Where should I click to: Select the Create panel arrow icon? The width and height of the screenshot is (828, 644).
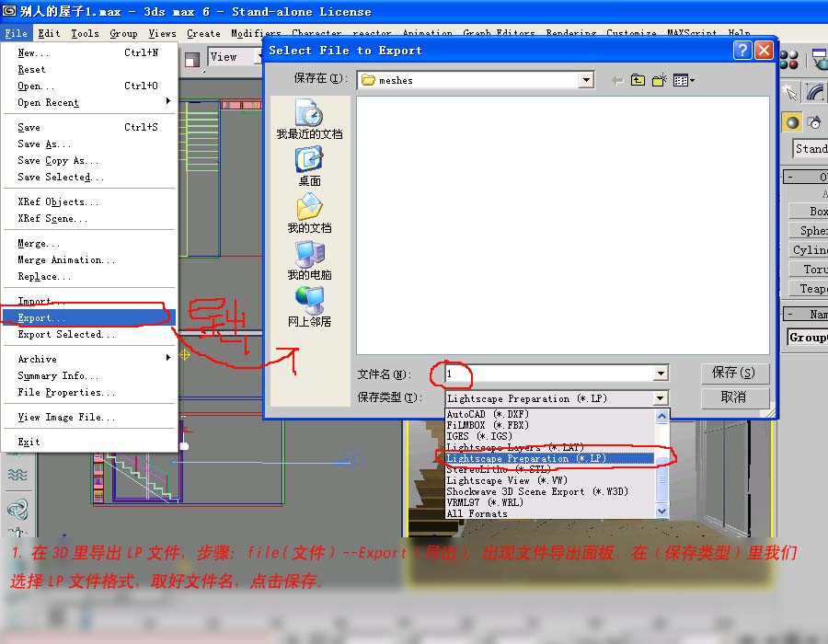[x=791, y=93]
